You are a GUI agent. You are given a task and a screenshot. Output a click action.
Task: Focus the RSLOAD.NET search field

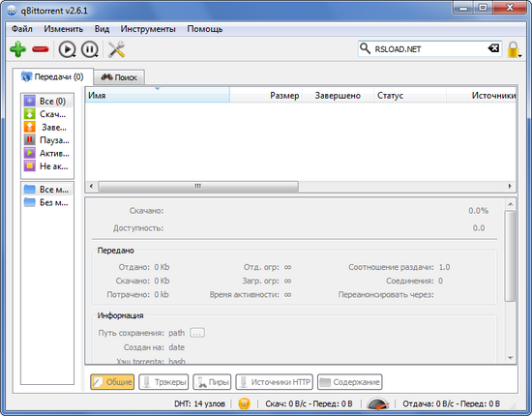pyautogui.click(x=429, y=49)
